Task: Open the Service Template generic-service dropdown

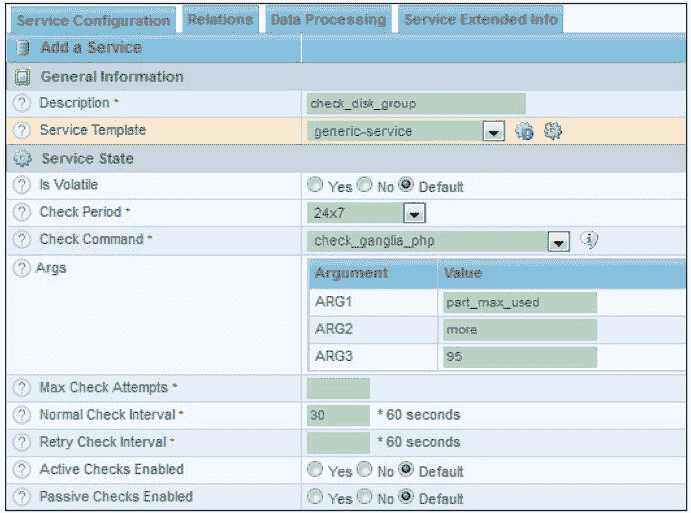Action: click(x=492, y=132)
